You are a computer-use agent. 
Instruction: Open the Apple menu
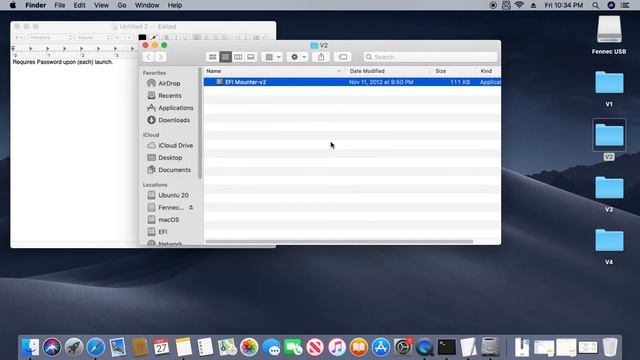13,5
